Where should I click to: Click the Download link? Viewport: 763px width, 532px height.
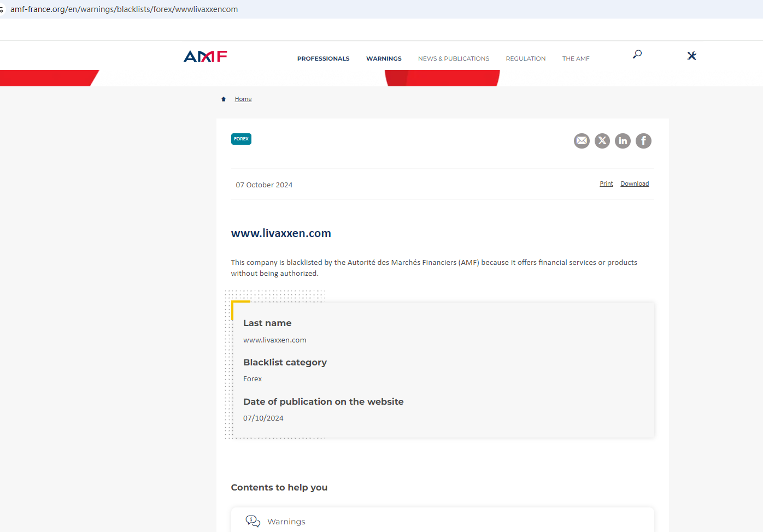pyautogui.click(x=635, y=184)
